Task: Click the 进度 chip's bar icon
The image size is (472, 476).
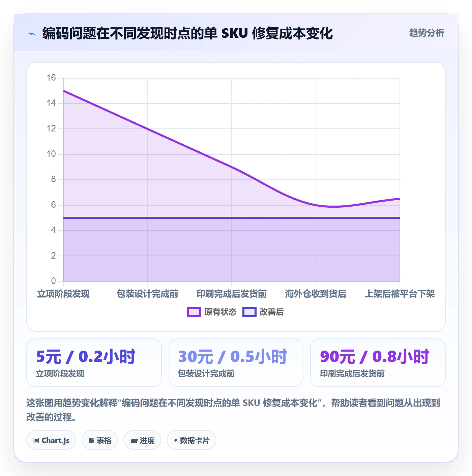Action: click(134, 441)
